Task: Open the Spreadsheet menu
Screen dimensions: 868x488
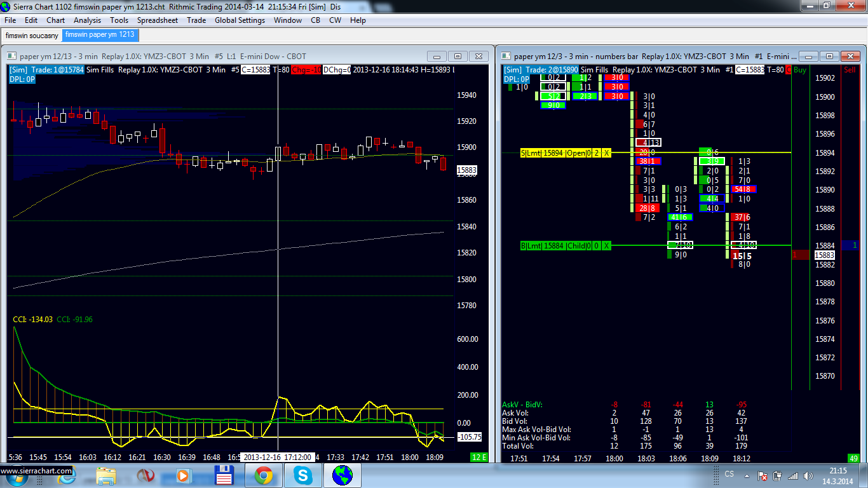Action: [158, 20]
